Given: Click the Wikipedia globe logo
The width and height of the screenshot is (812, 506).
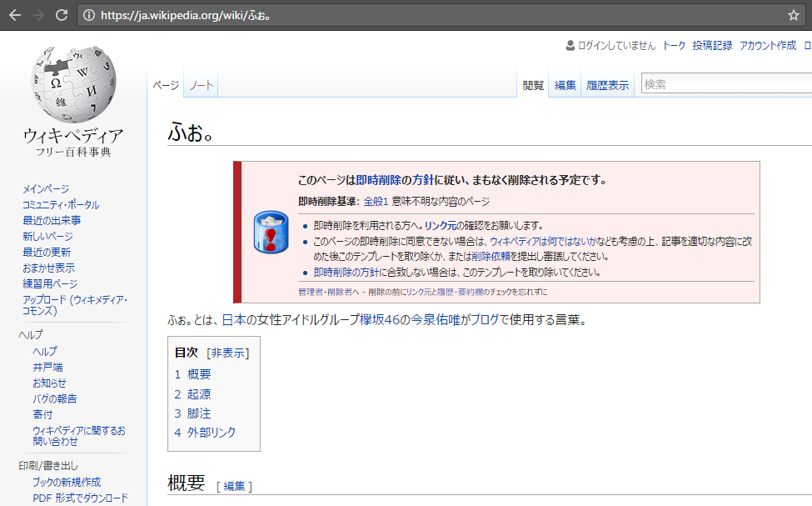Looking at the screenshot, I should pyautogui.click(x=73, y=83).
